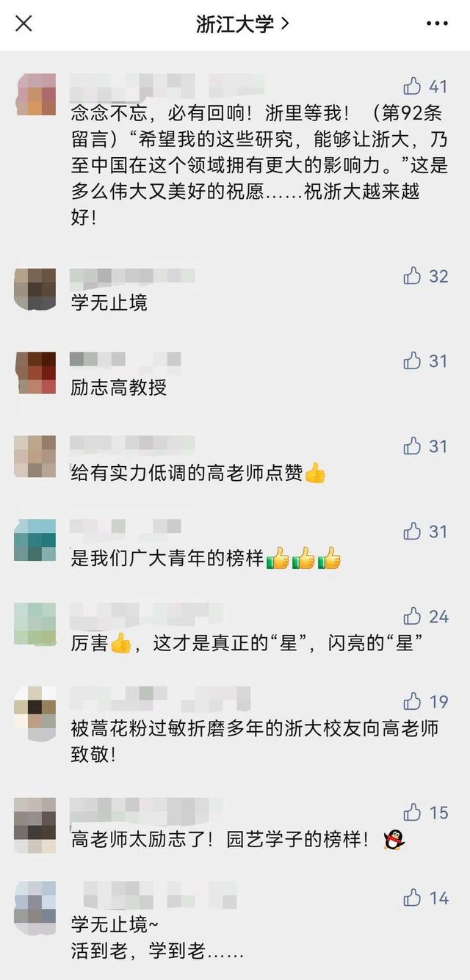The image size is (470, 980).
Task: Like the 是我们广大青年的榜样 comment
Action: click(413, 531)
